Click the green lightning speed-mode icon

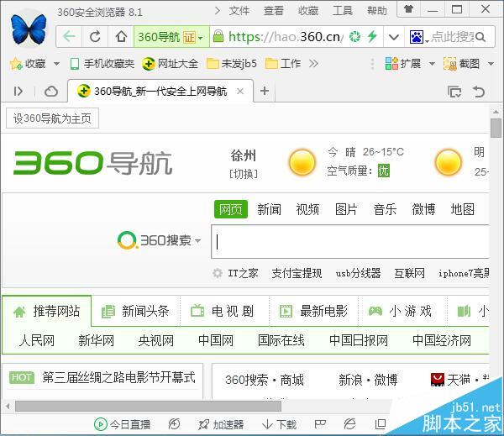(x=372, y=36)
